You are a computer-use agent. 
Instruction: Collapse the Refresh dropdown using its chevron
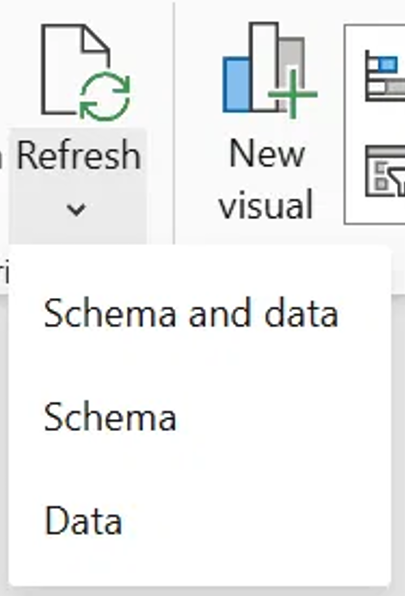pyautogui.click(x=76, y=209)
